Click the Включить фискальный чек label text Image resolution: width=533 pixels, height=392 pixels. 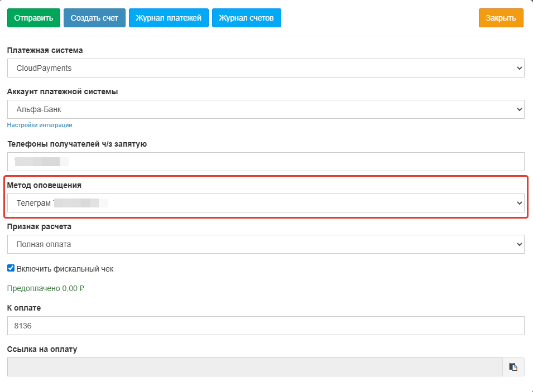click(x=65, y=269)
